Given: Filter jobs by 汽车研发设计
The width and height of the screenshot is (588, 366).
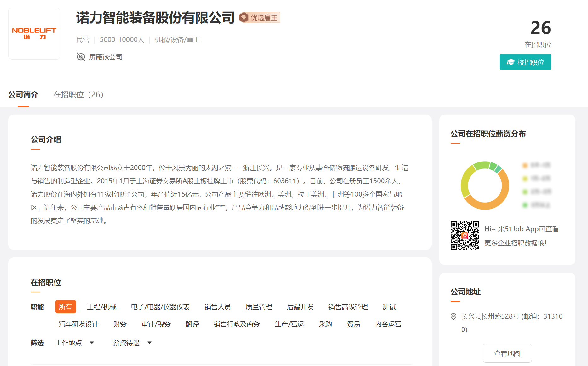Looking at the screenshot, I should point(79,324).
